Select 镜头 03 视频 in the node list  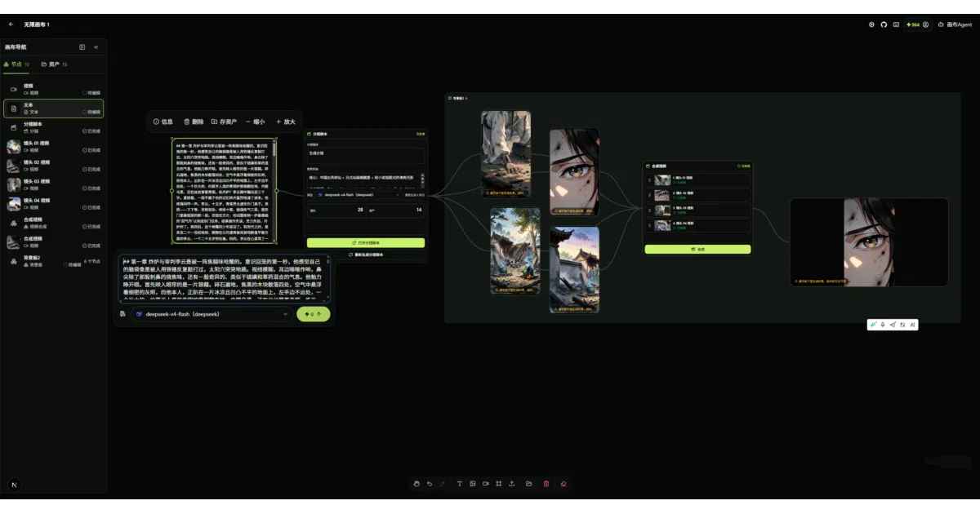54,185
